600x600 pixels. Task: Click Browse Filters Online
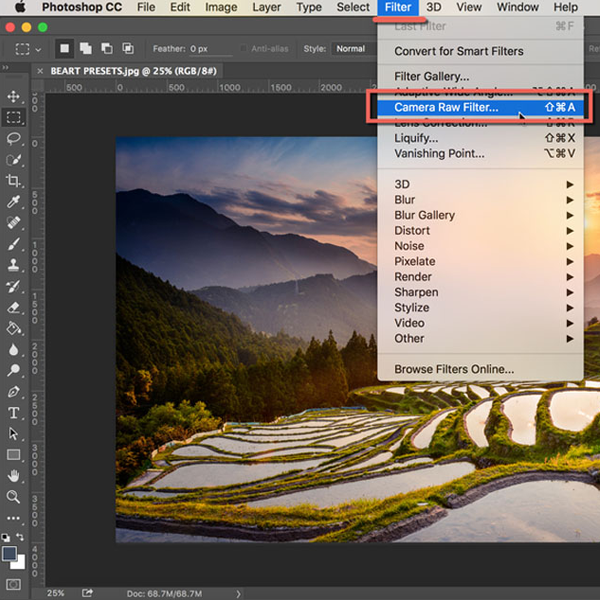454,369
